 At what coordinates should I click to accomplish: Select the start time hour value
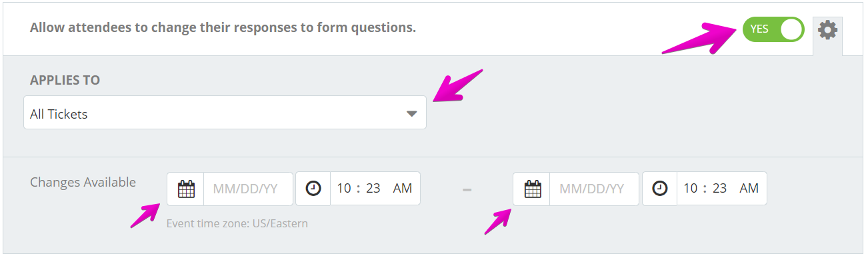(x=344, y=189)
